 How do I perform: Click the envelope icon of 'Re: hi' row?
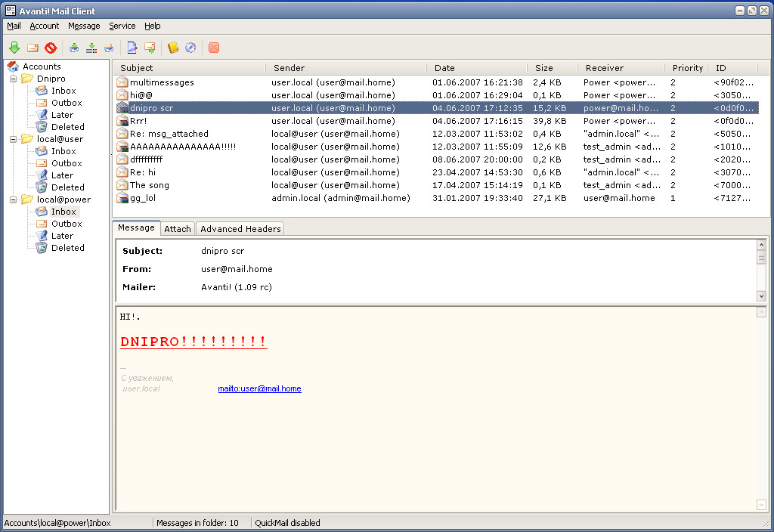(122, 172)
